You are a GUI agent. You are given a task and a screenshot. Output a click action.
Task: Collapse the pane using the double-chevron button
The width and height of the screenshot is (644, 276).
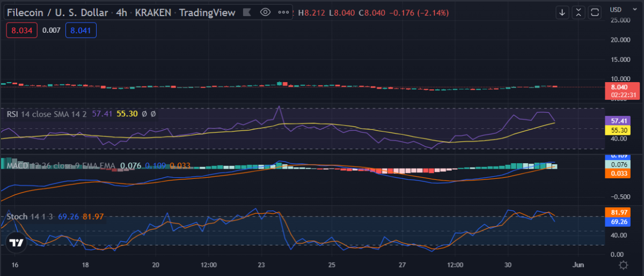click(578, 12)
